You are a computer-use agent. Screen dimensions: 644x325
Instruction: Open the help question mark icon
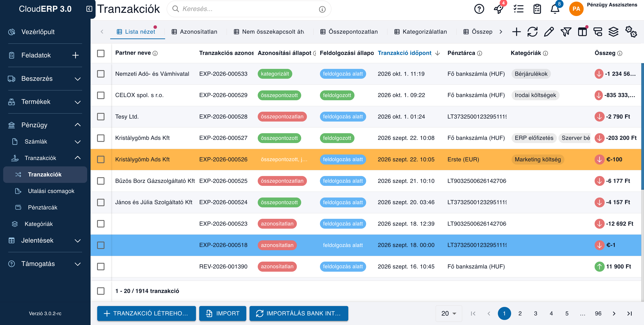[x=479, y=9]
